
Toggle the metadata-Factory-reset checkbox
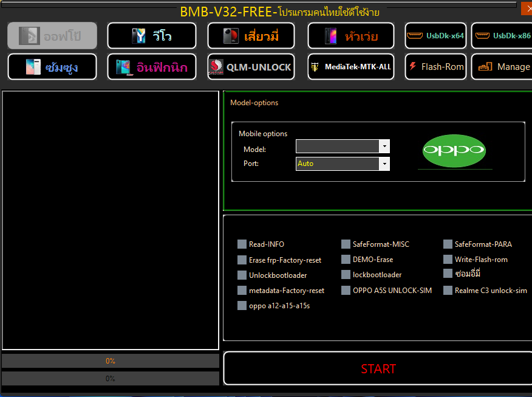tap(242, 291)
